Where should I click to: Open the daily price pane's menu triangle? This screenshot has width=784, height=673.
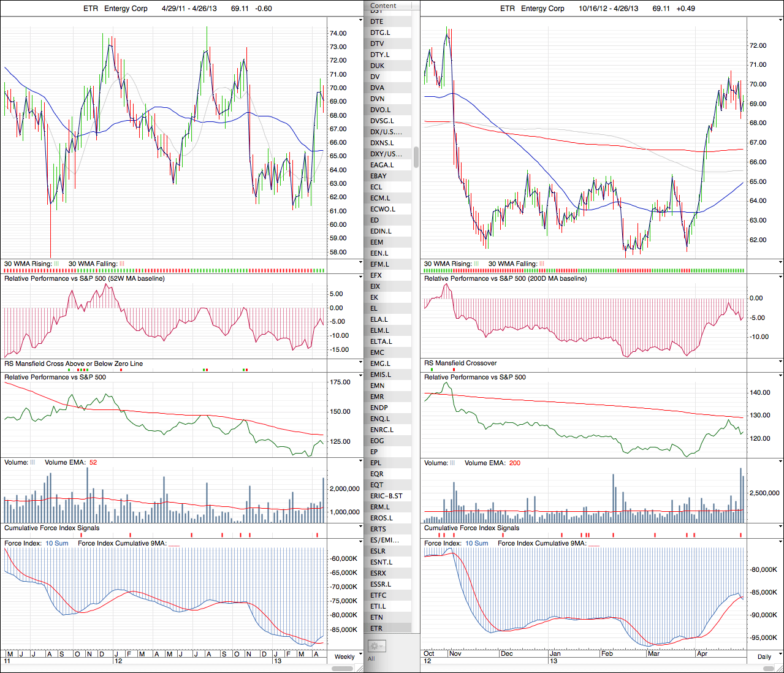[x=780, y=20]
